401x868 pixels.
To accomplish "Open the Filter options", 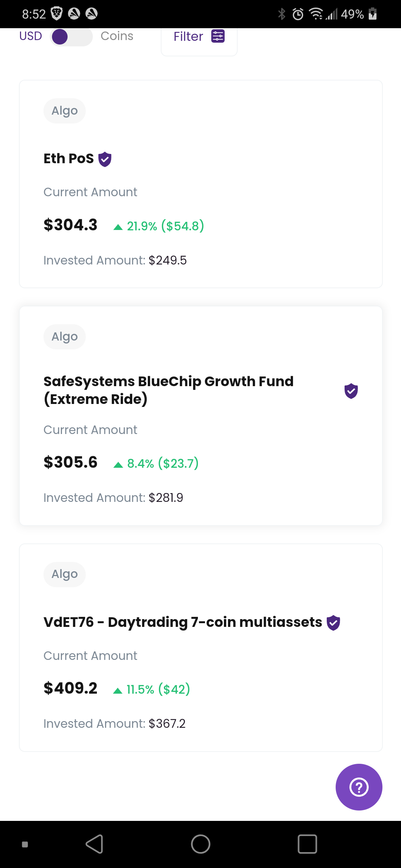I will [x=199, y=37].
